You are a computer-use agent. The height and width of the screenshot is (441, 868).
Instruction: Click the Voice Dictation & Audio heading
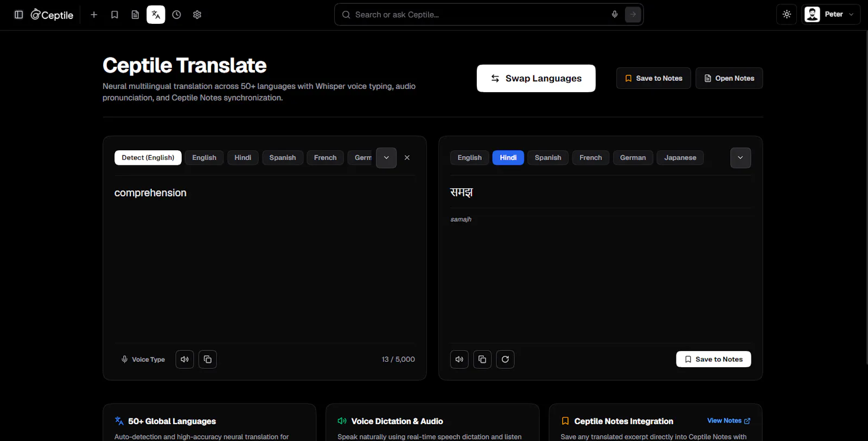397,421
